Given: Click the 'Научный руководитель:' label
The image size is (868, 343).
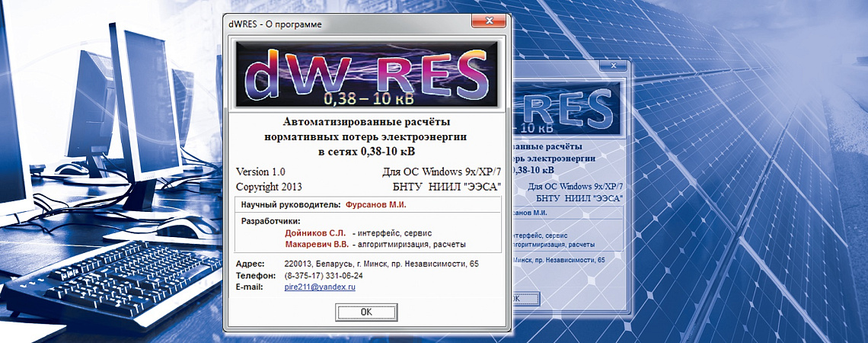Looking at the screenshot, I should 291,205.
